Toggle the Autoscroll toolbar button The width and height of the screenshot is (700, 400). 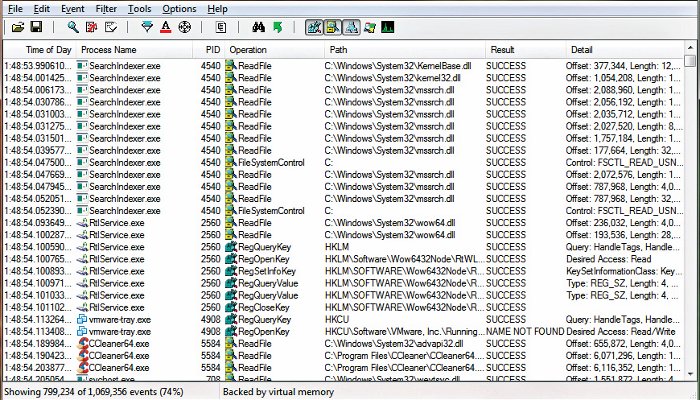coord(92,27)
